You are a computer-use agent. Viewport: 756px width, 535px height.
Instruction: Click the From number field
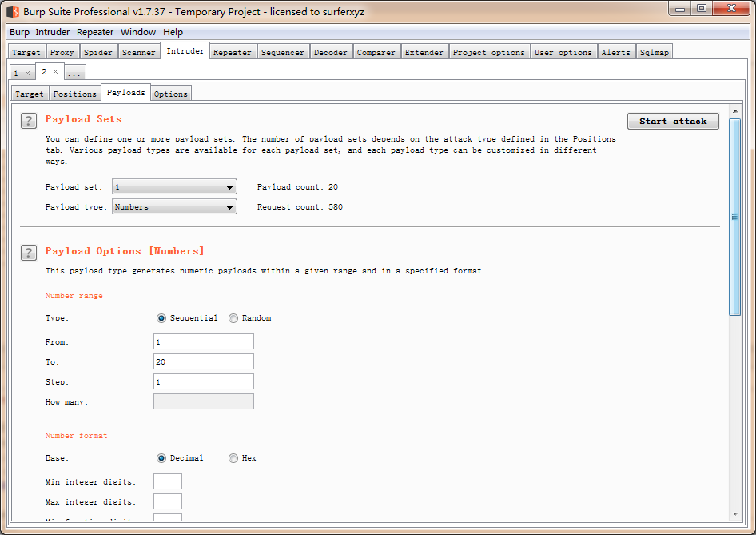click(x=204, y=341)
